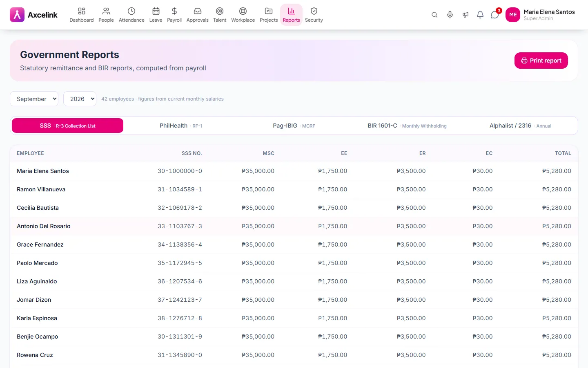This screenshot has width=588, height=368.
Task: Select Jomar Dizon in the table
Action: (34, 300)
